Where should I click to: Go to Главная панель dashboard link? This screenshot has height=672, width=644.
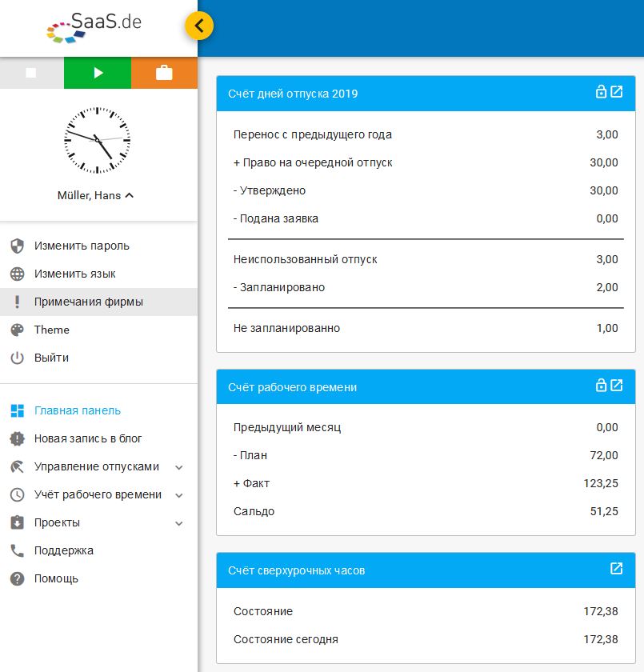coord(77,410)
